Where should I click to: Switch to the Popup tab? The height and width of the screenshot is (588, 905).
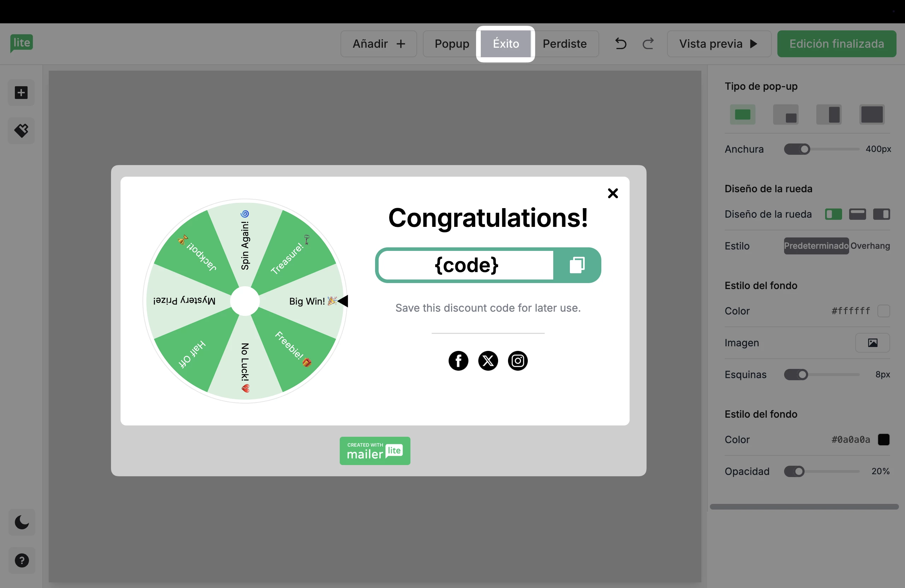tap(452, 44)
